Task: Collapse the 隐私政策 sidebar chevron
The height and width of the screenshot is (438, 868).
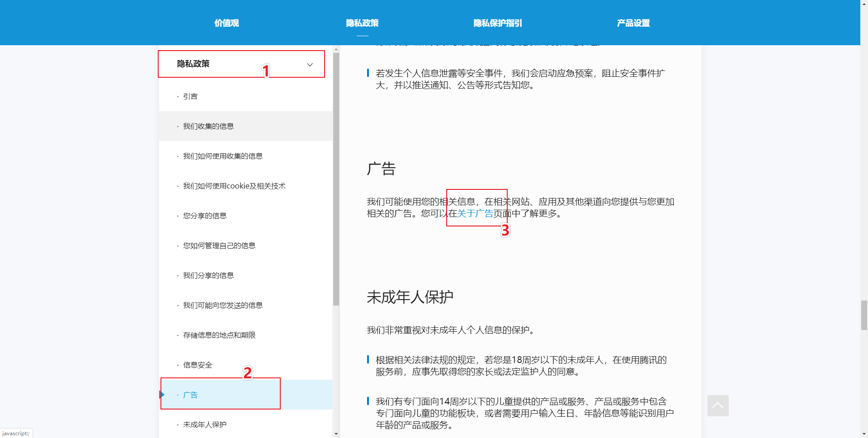Action: [x=310, y=65]
